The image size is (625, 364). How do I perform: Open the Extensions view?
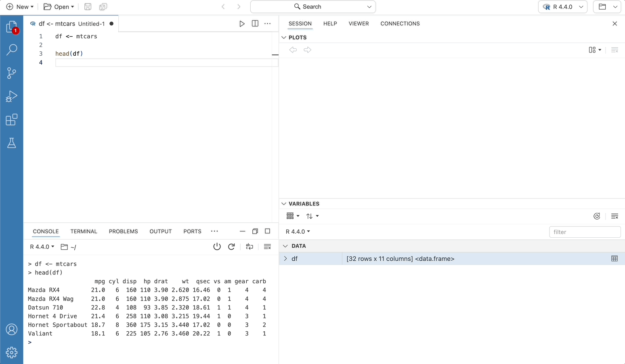point(11,120)
